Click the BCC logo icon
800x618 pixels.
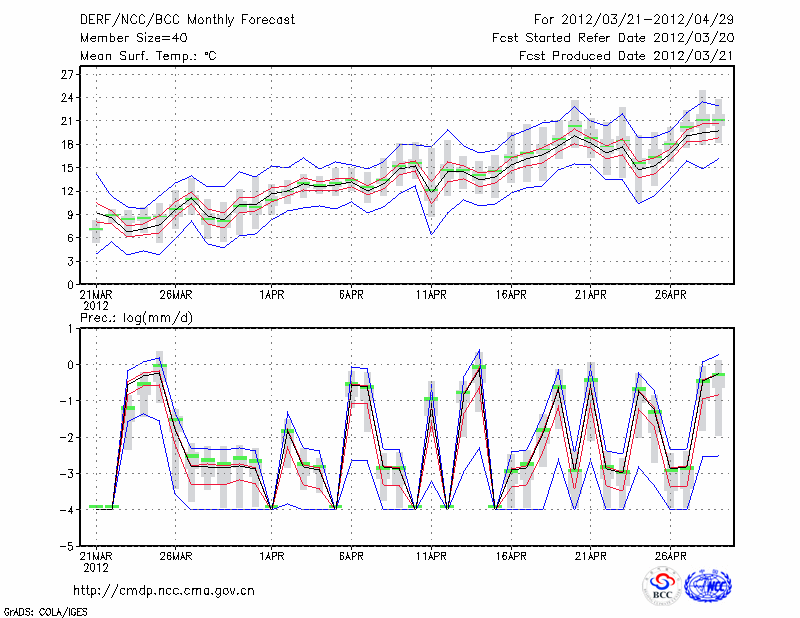[x=661, y=586]
